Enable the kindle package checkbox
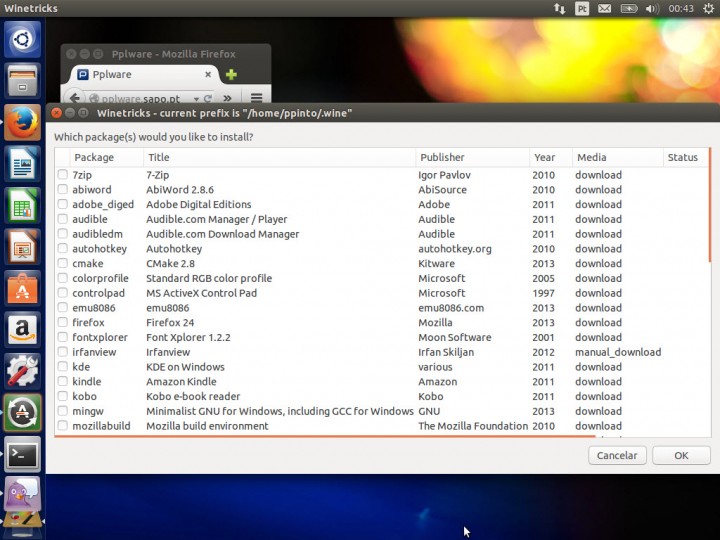 click(62, 381)
